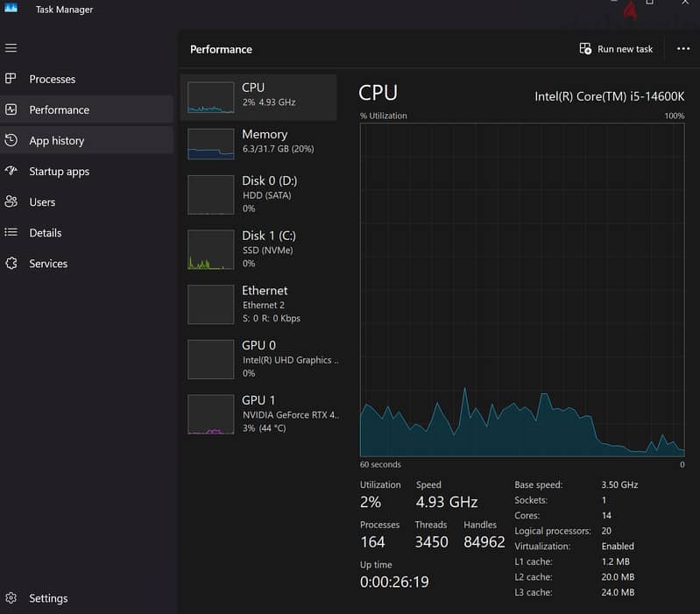Select the Performance page label
The width and height of the screenshot is (700, 614).
[x=59, y=109]
